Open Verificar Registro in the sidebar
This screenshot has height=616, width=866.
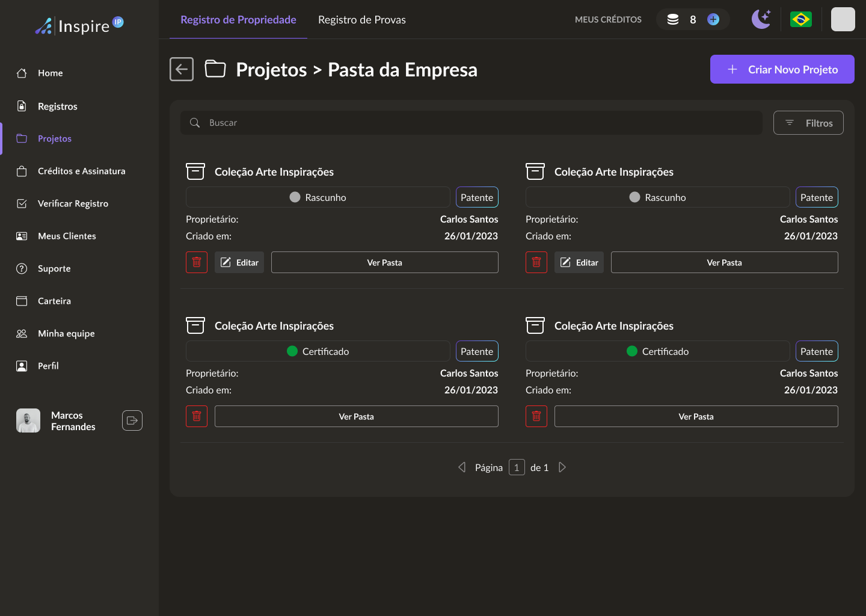tap(73, 203)
